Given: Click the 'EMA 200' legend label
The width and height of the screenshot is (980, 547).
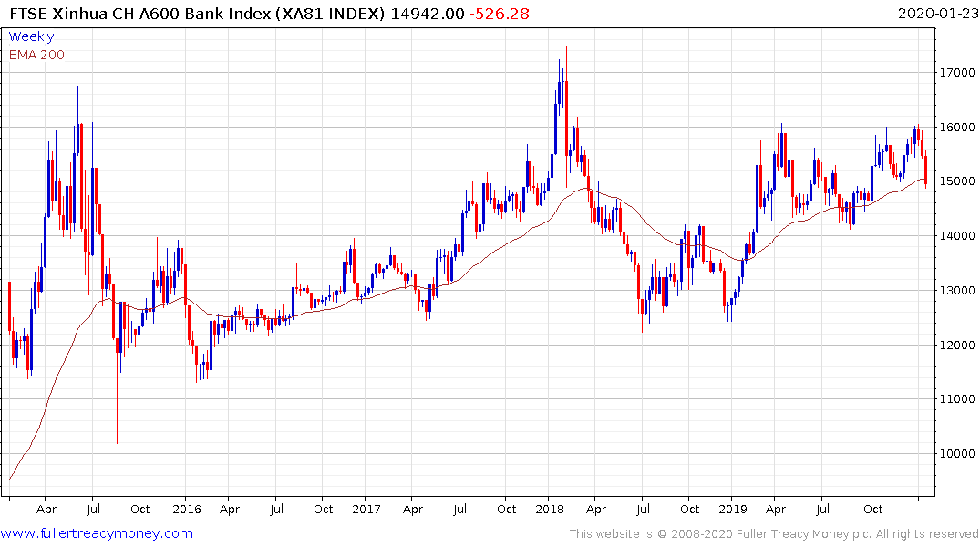Looking at the screenshot, I should pos(36,55).
